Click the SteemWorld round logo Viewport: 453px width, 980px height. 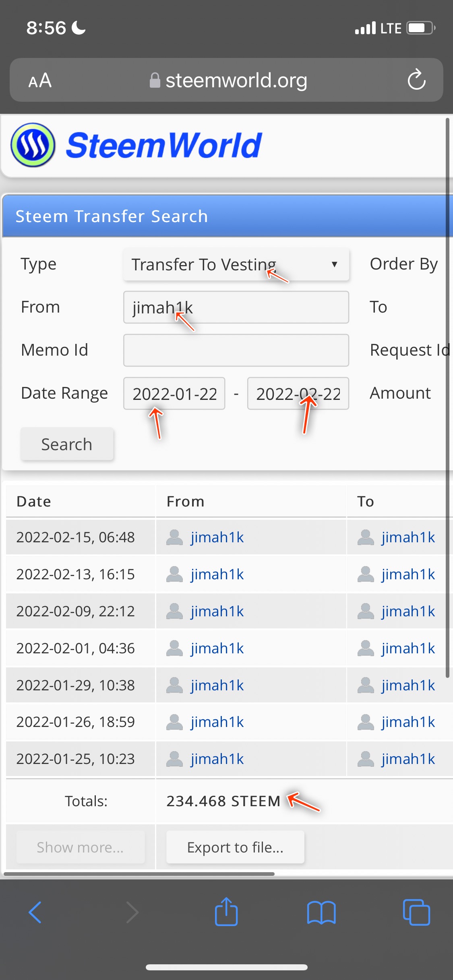tap(33, 145)
